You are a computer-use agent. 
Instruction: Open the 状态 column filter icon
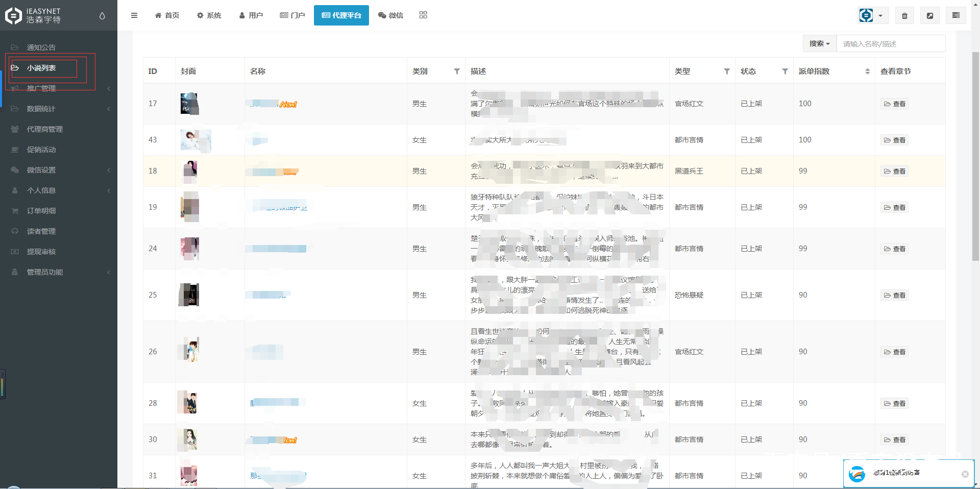click(785, 71)
